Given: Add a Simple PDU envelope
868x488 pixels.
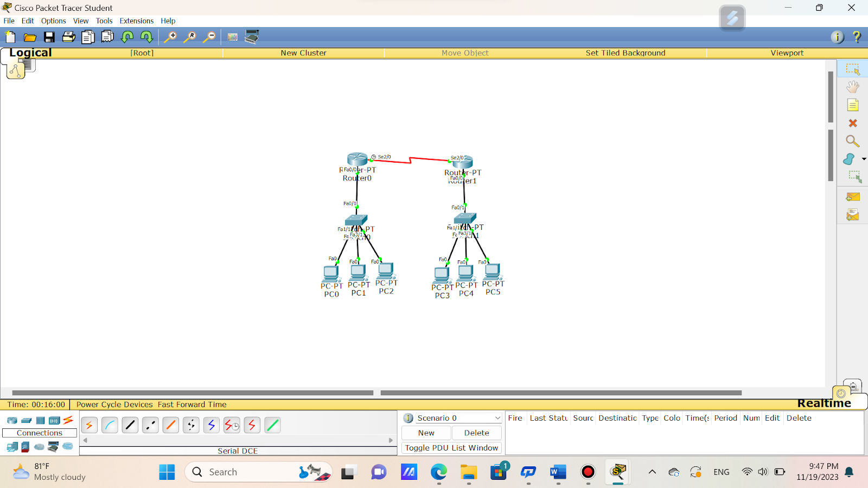Looking at the screenshot, I should pos(853,197).
